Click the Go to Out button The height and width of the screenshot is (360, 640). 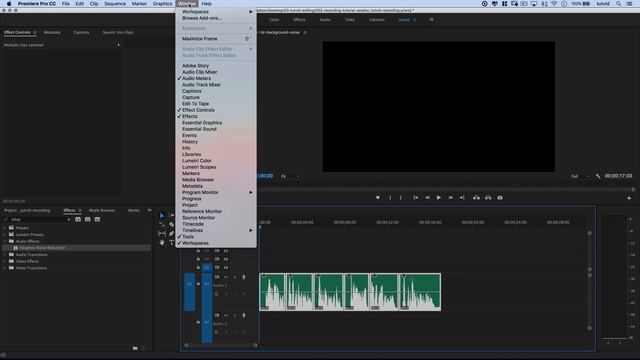[462, 198]
